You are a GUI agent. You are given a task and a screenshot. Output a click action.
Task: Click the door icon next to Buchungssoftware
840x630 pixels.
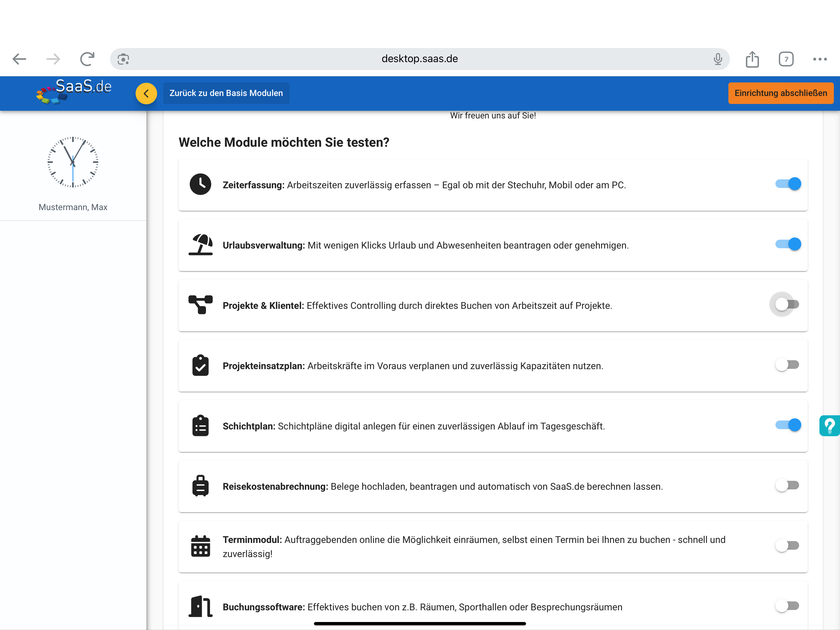[200, 606]
